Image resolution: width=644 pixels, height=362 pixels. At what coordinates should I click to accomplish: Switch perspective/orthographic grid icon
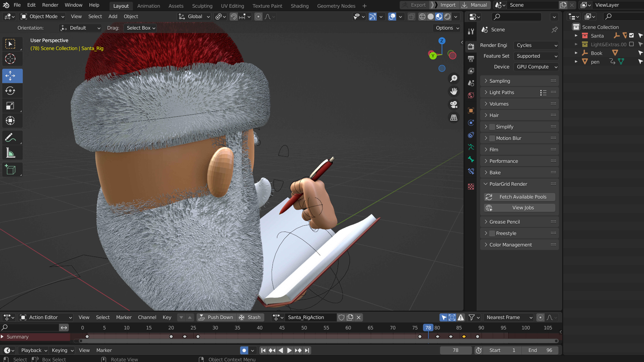click(x=454, y=117)
